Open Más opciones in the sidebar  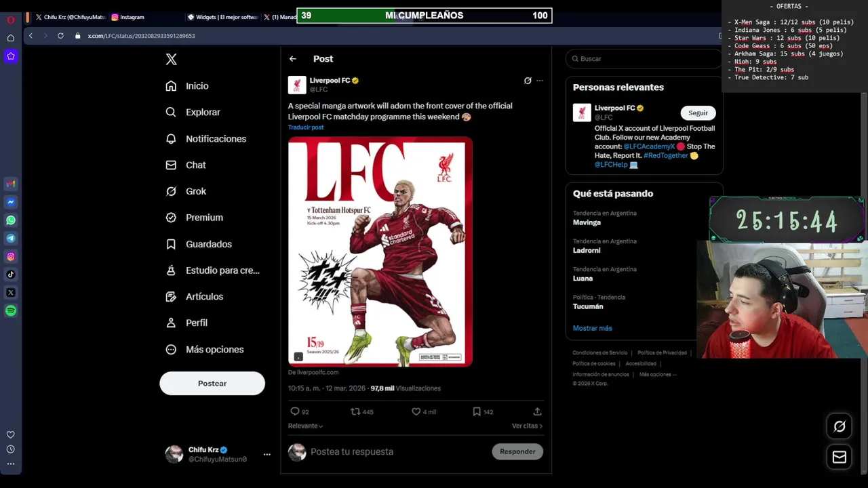[205, 350]
